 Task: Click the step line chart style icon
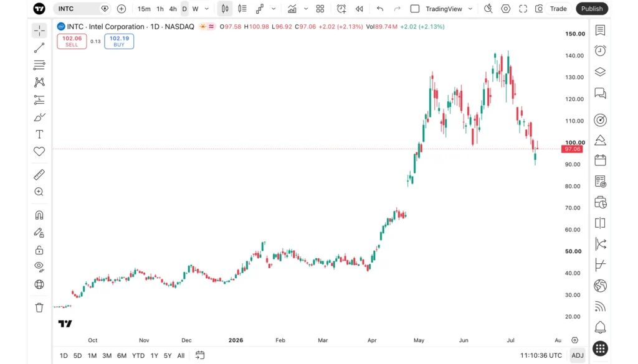coord(260,9)
